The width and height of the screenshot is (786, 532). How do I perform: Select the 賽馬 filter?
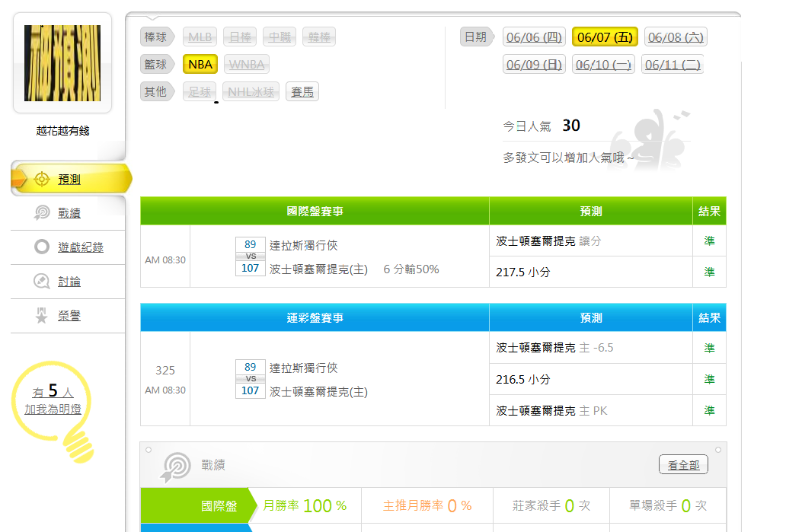coord(302,91)
